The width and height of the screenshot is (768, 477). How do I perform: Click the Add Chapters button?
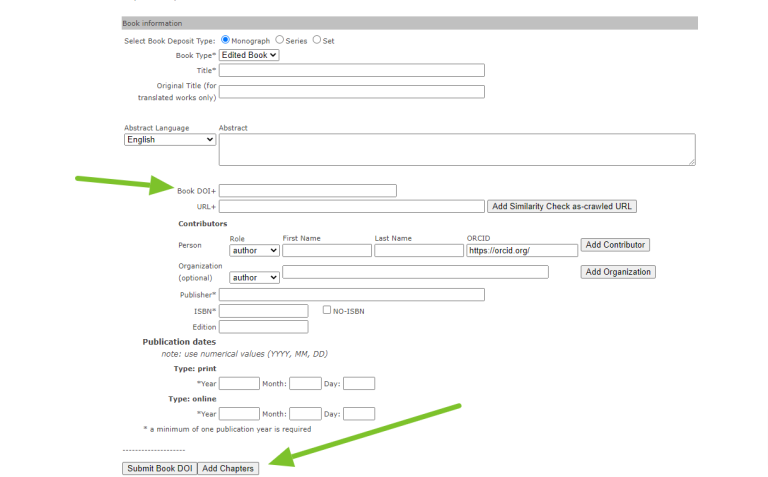[x=228, y=468]
